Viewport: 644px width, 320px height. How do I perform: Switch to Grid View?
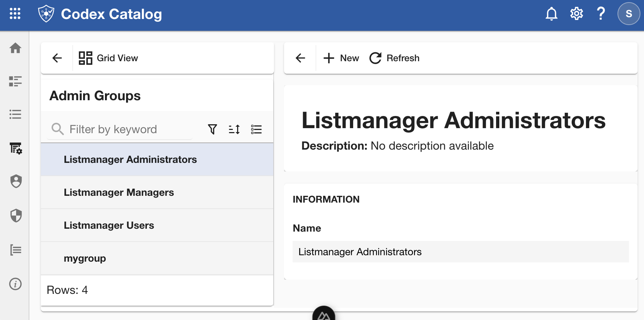108,58
